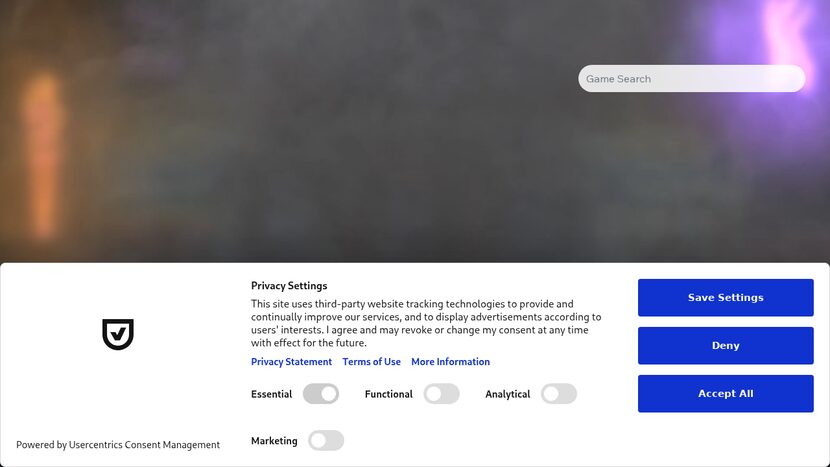Click the Analytical category label
Screen dimensions: 830x467
click(x=507, y=394)
